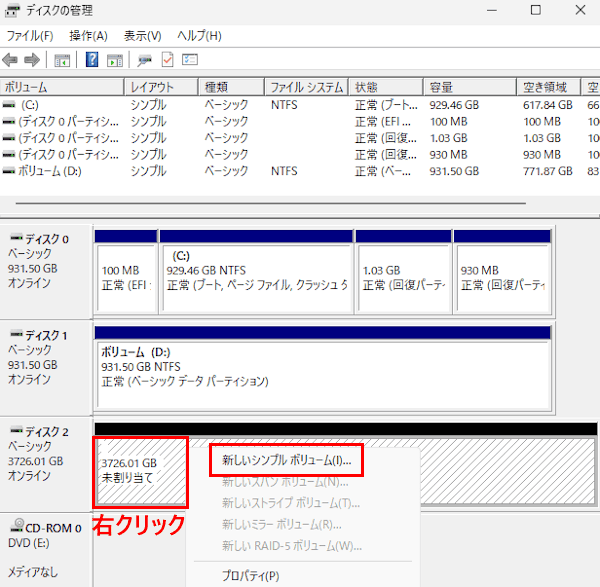Click the ボリューム (D:) row drive icon

coord(9,171)
